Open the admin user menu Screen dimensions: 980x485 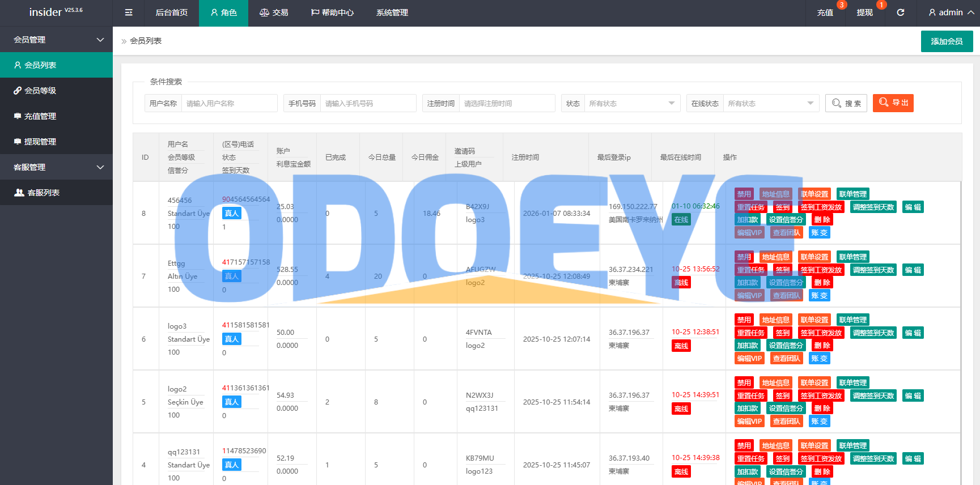pyautogui.click(x=951, y=12)
